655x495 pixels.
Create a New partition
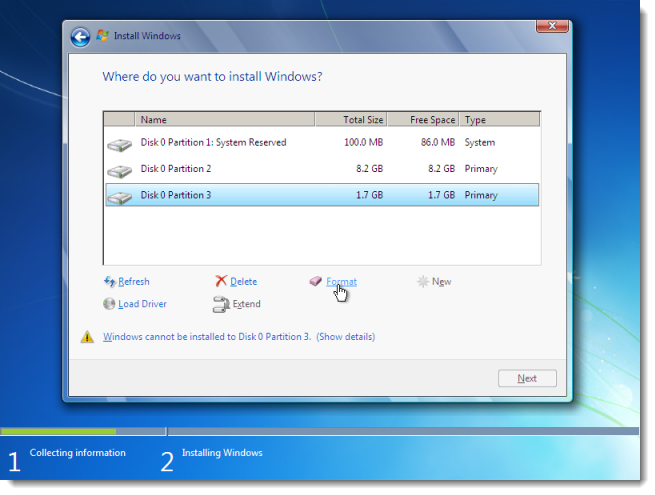click(442, 282)
